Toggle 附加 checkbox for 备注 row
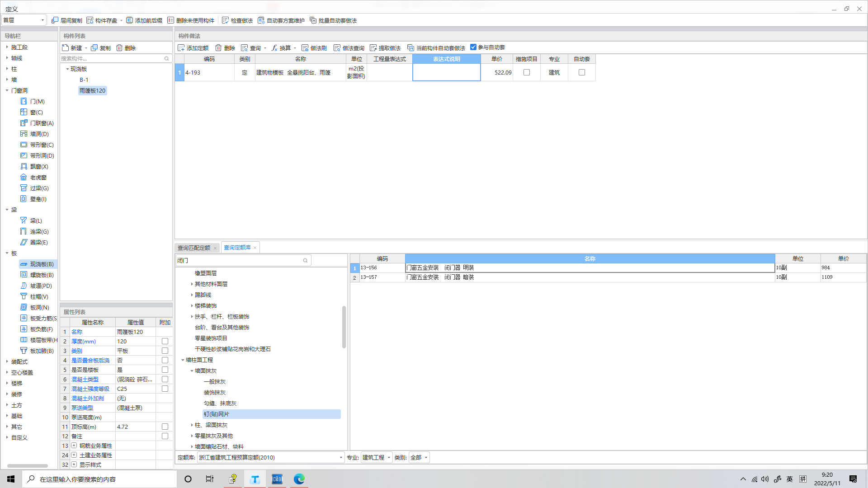 [165, 436]
